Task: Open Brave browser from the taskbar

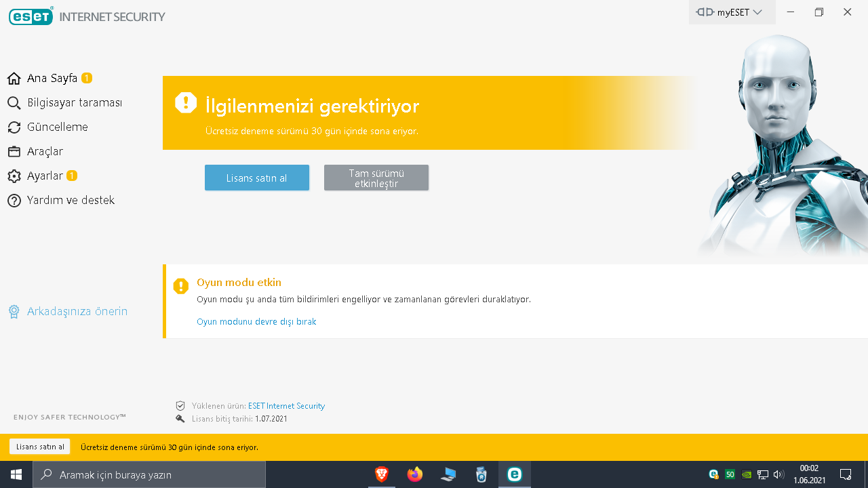Action: coord(382,474)
